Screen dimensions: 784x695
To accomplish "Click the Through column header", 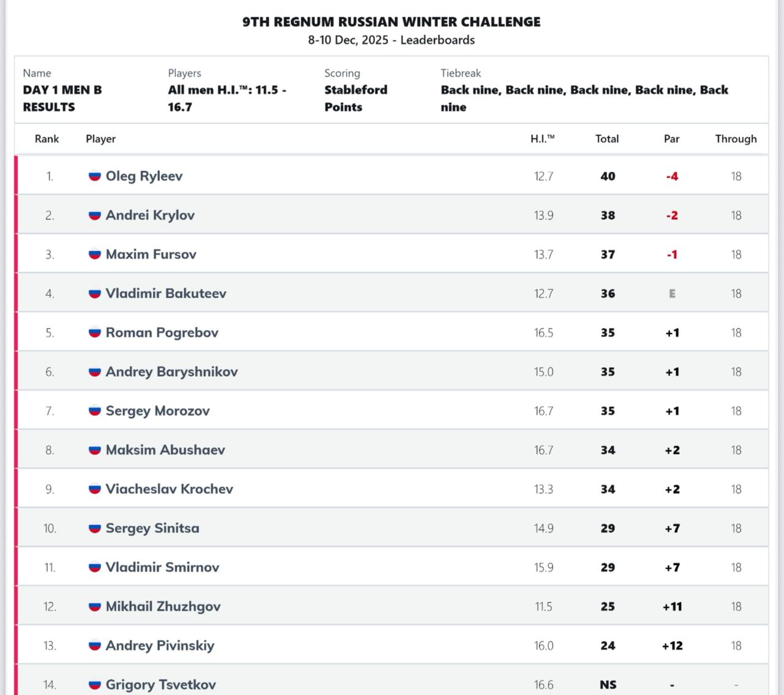I will [x=736, y=139].
